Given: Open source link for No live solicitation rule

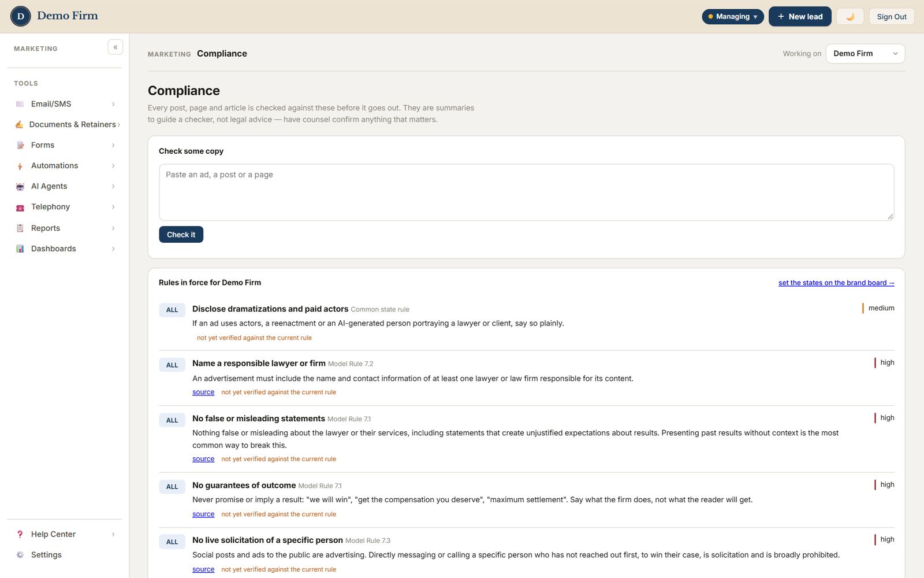Looking at the screenshot, I should tap(203, 569).
